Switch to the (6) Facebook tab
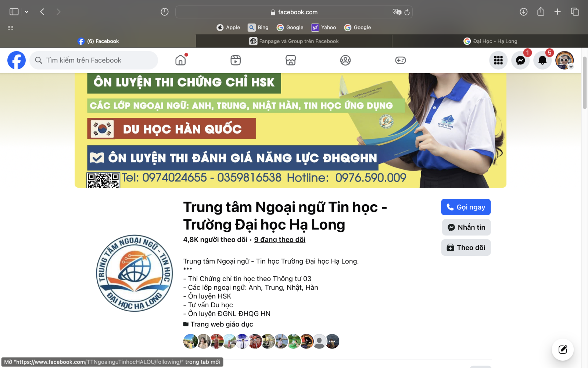The height and width of the screenshot is (368, 588). pyautogui.click(x=98, y=41)
